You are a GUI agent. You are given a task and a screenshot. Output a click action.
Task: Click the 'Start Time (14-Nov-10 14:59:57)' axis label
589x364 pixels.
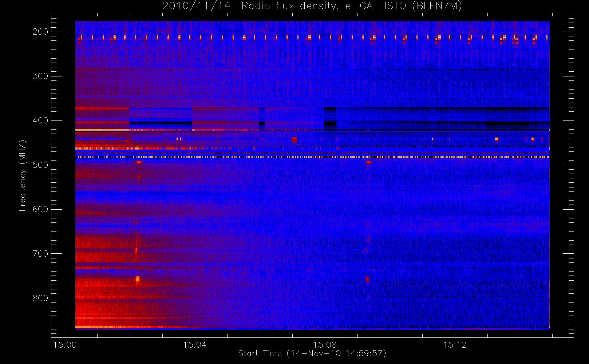tap(312, 353)
